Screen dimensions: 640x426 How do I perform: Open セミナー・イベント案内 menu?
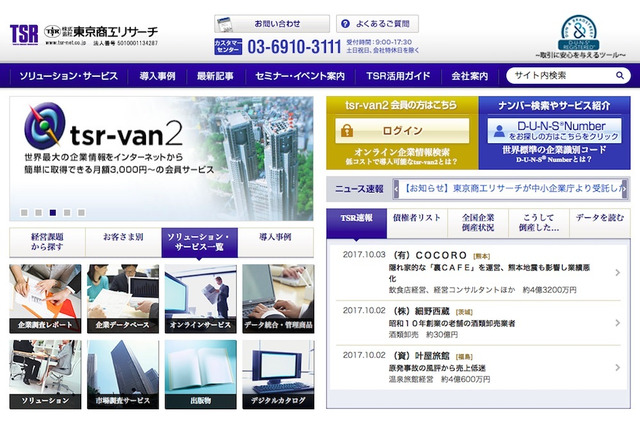[300, 76]
